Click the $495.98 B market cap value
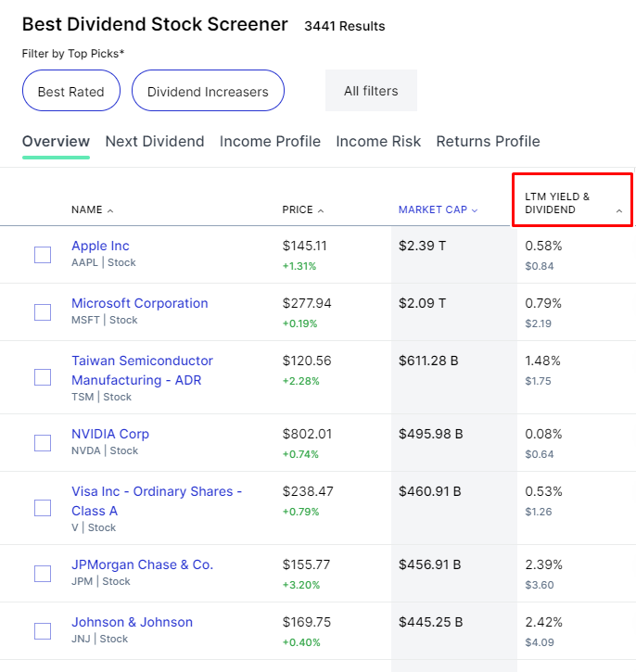 tap(431, 434)
